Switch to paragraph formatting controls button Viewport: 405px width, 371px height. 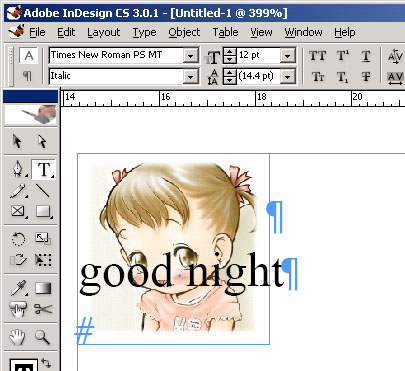(x=28, y=76)
